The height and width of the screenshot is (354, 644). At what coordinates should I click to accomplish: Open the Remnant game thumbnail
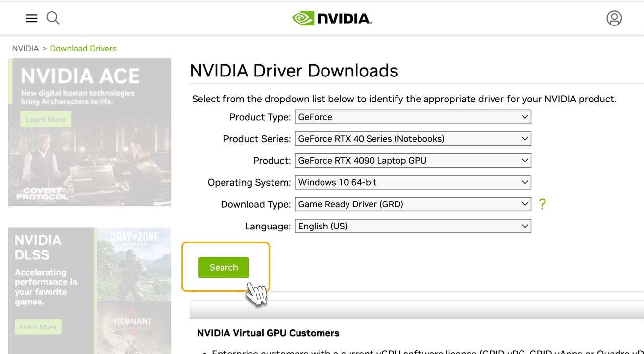tap(134, 328)
